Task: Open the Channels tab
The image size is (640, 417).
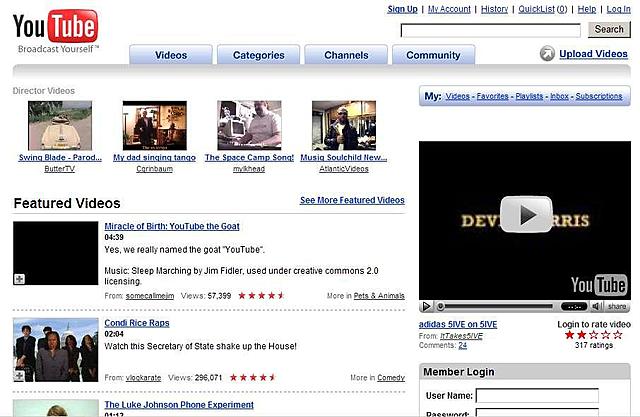Action: [346, 55]
